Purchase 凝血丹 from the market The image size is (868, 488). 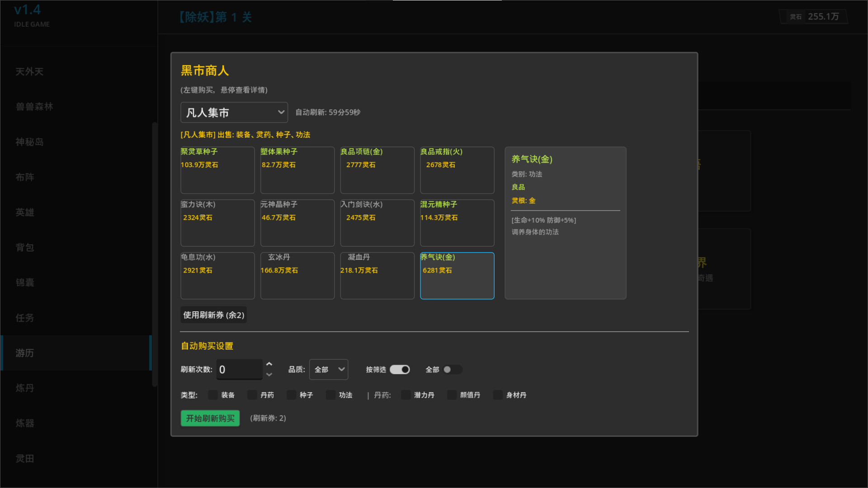coord(377,276)
